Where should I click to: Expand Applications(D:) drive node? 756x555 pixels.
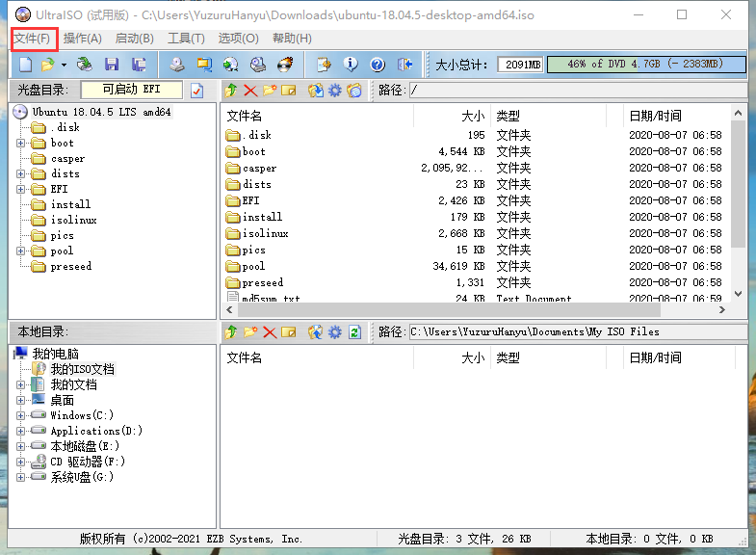tap(20, 431)
